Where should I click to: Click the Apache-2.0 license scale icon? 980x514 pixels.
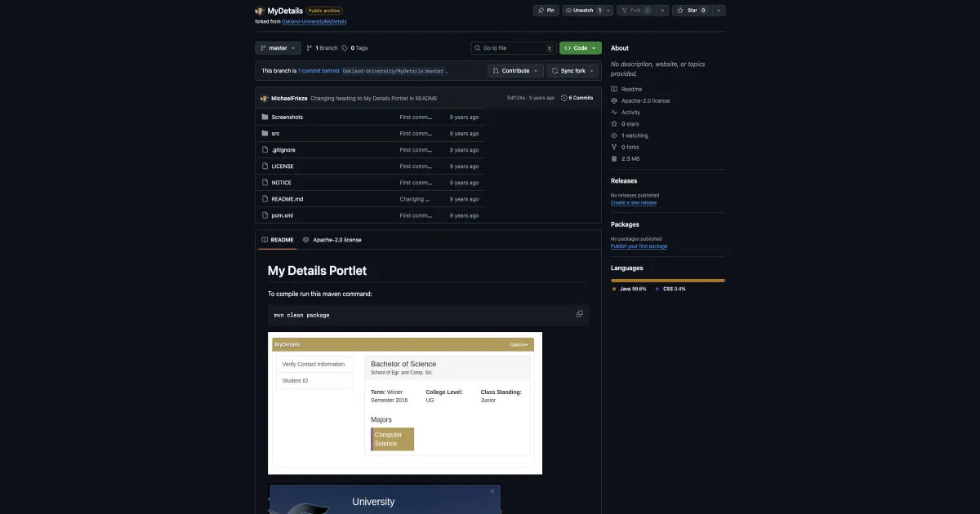(614, 100)
